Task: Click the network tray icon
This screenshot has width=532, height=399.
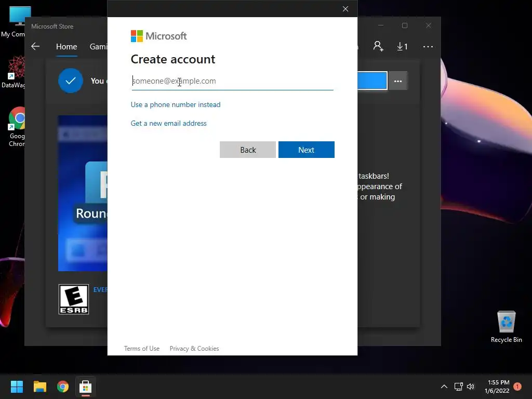Action: tap(459, 387)
